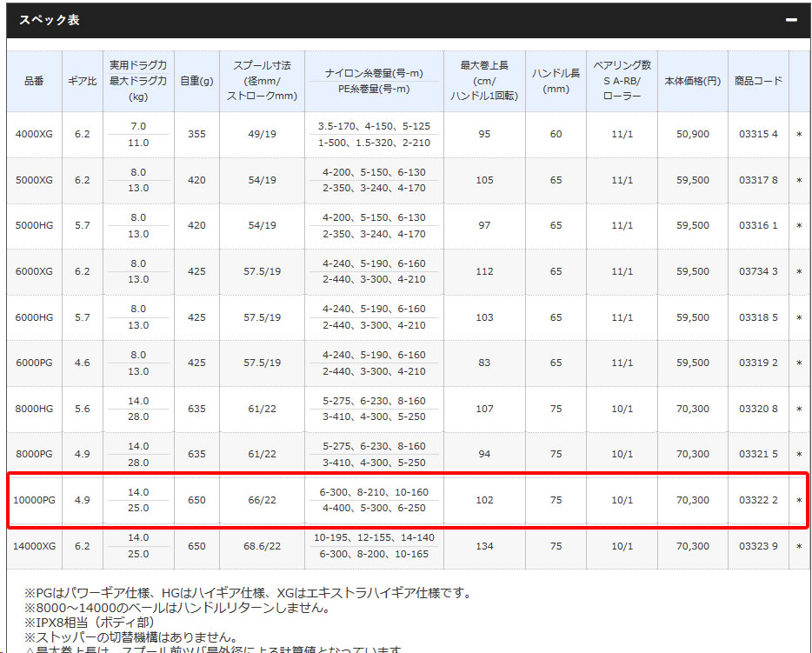
Task: Click max drag 11.0 in 4000XG row
Action: pos(138,143)
